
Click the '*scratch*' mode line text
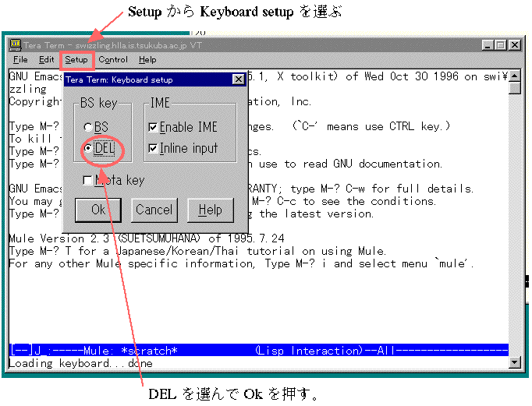(x=149, y=351)
